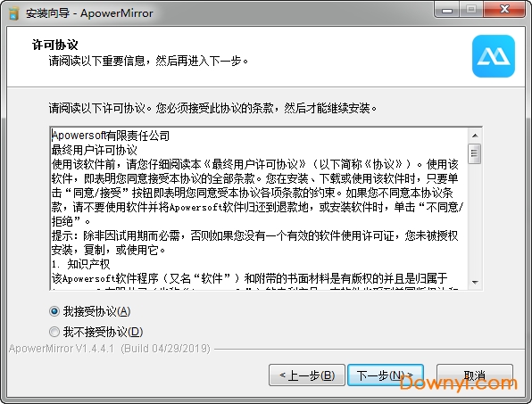Viewport: 532px width, 404px height.
Task: Click the ApowerMirror V1.4.4.1 build label
Action: point(110,349)
